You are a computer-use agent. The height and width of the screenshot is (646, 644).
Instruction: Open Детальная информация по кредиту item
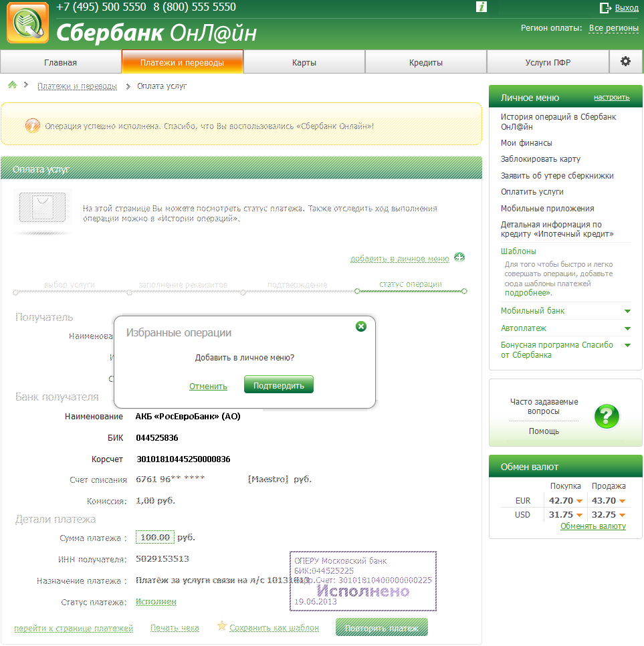point(557,229)
